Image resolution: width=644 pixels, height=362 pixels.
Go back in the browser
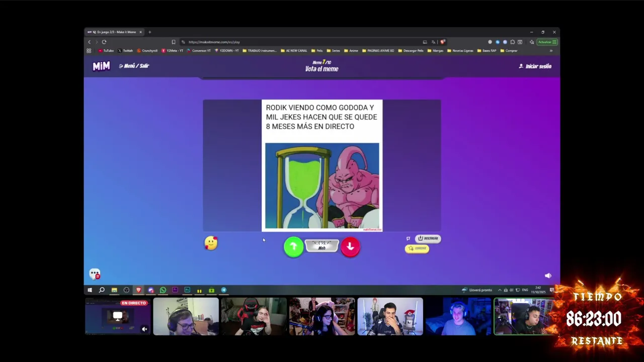coord(90,42)
